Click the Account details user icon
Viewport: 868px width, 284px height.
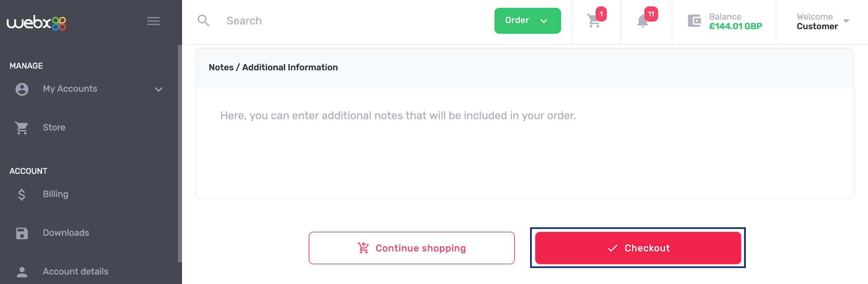pyautogui.click(x=22, y=272)
